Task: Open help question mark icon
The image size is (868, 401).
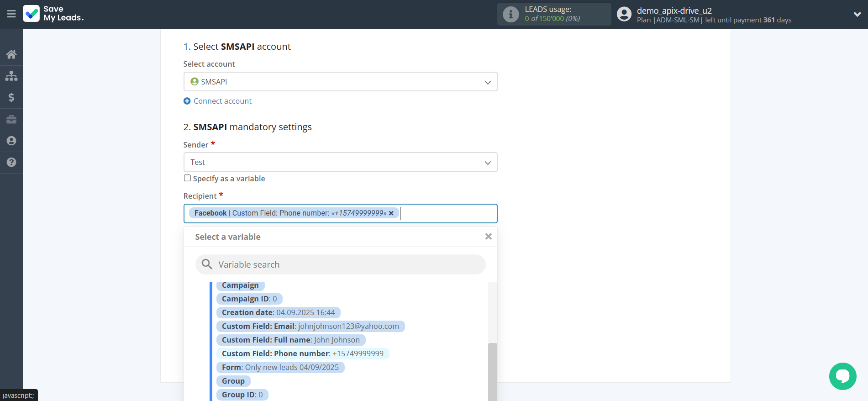Action: pyautogui.click(x=11, y=162)
